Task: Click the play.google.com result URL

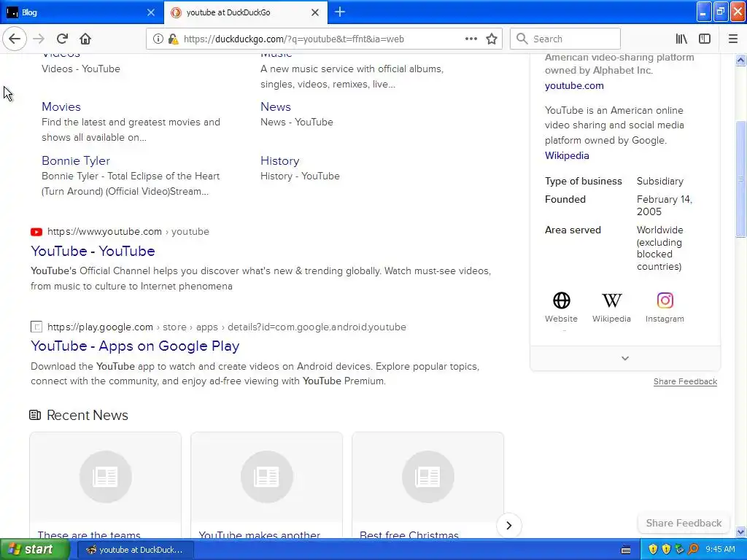Action: point(227,327)
